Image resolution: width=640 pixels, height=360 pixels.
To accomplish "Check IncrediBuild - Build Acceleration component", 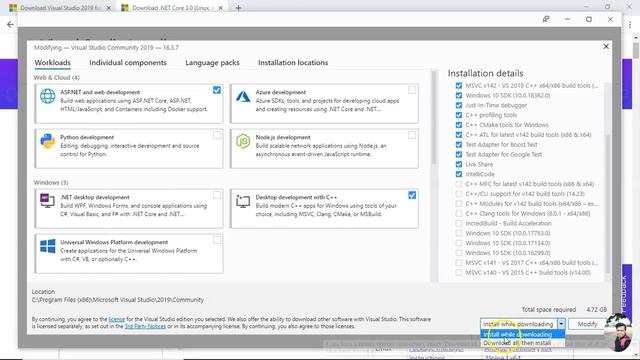I will tap(459, 223).
